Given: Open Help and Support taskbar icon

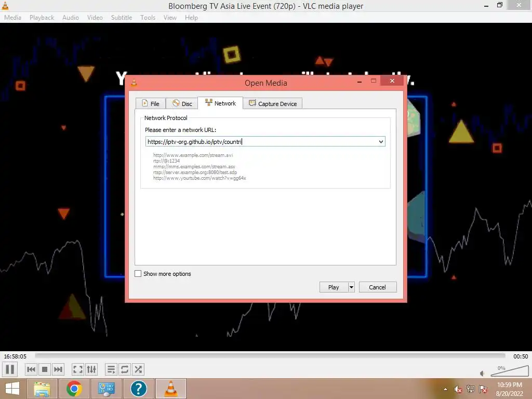Looking at the screenshot, I should coord(138,389).
